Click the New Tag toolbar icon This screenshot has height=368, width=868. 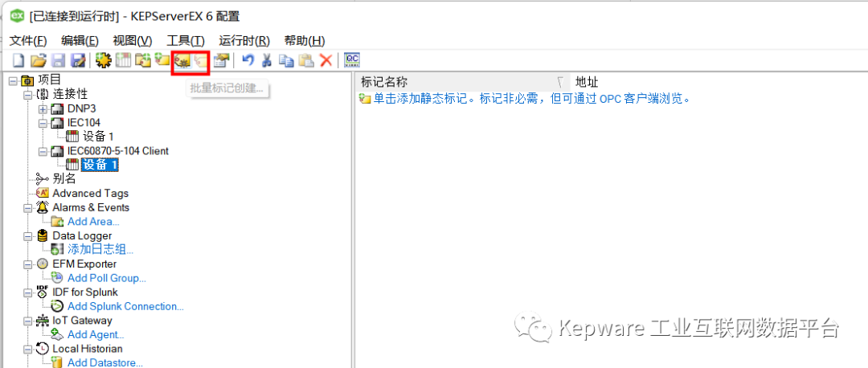pos(162,60)
